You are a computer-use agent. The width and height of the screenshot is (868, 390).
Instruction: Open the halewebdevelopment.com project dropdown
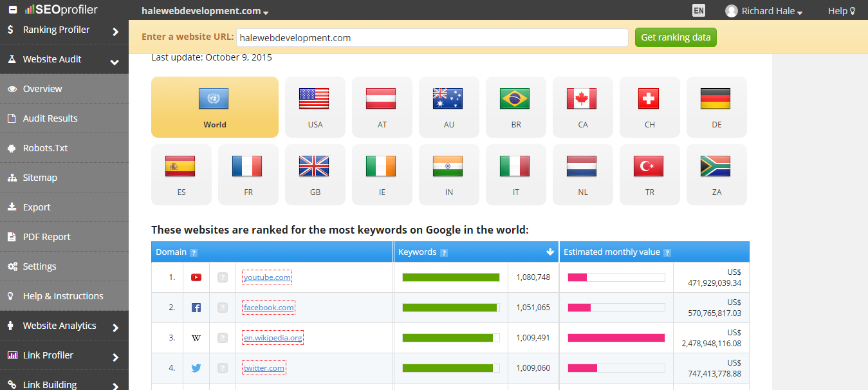coord(205,11)
